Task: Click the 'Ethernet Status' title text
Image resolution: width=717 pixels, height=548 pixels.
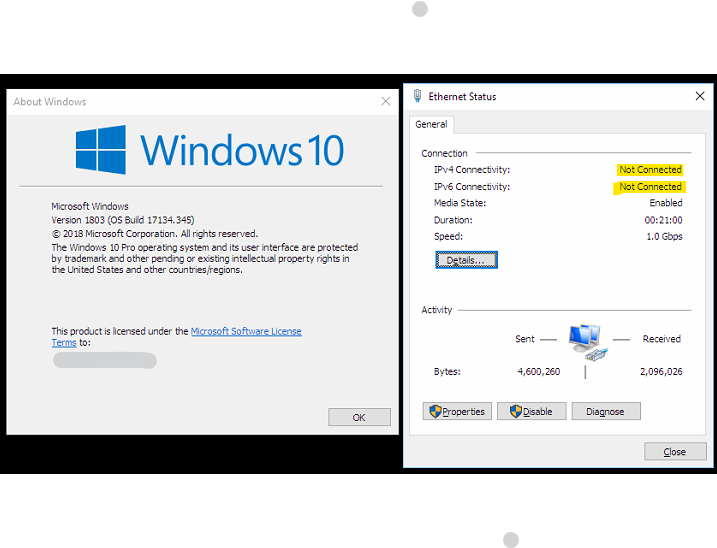Action: coord(462,97)
